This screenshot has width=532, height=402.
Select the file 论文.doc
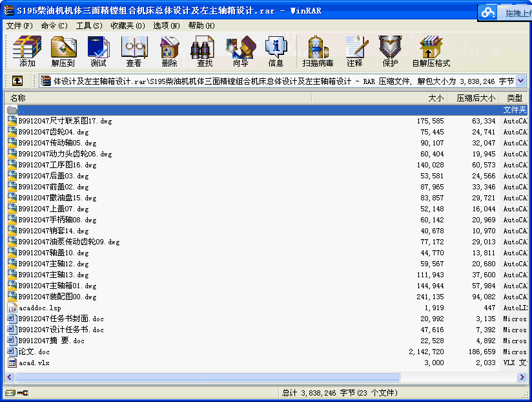pos(34,352)
